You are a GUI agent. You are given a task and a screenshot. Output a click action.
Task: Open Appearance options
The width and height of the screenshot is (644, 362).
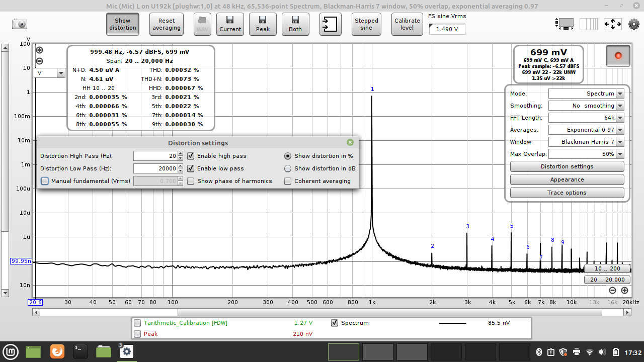click(x=567, y=179)
